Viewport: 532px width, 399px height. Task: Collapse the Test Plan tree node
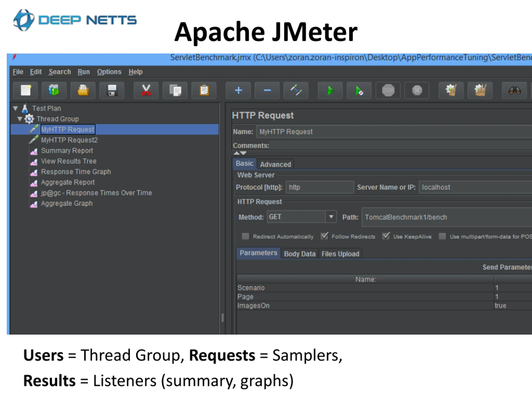(x=16, y=108)
